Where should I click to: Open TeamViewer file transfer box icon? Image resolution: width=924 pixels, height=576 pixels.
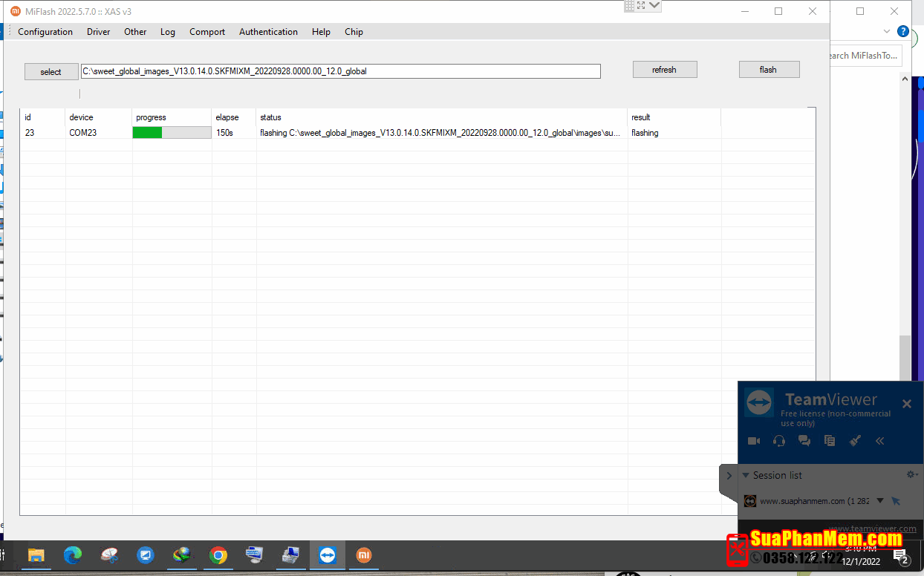point(830,441)
